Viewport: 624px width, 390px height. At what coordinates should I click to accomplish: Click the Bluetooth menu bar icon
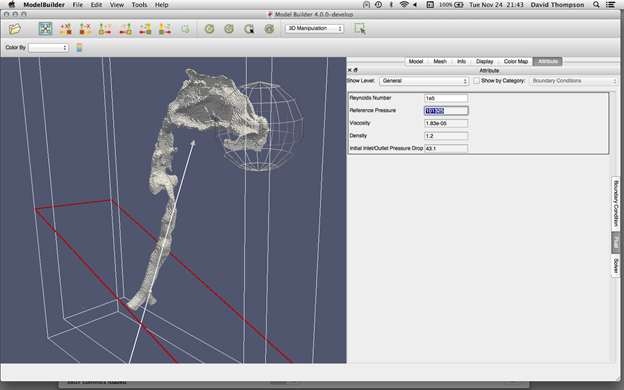391,5
